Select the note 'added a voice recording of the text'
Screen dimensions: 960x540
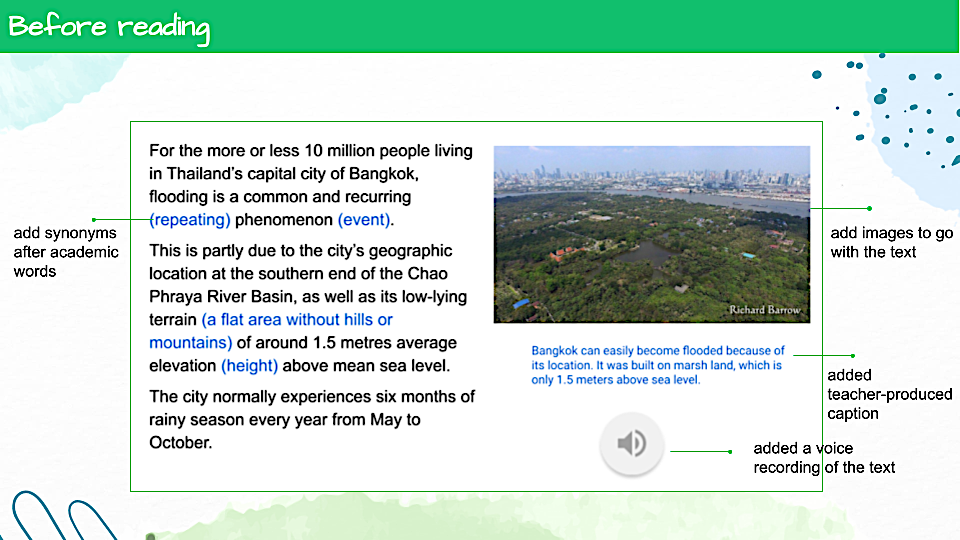823,457
